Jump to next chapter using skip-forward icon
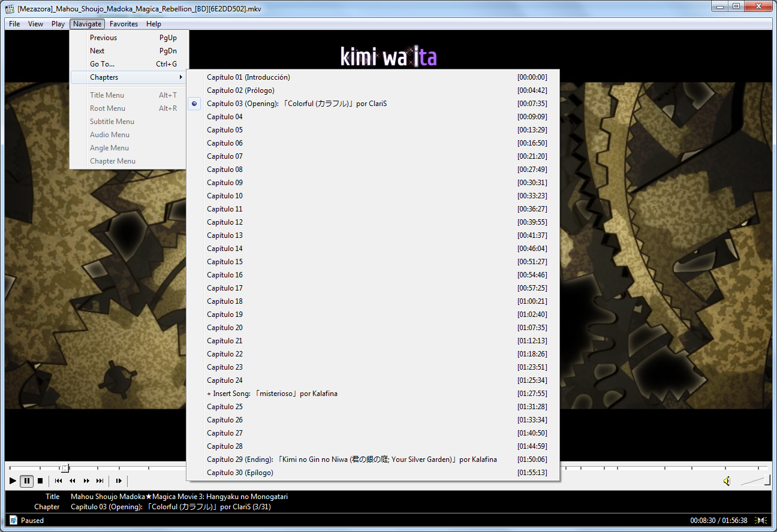777x532 pixels. (100, 480)
